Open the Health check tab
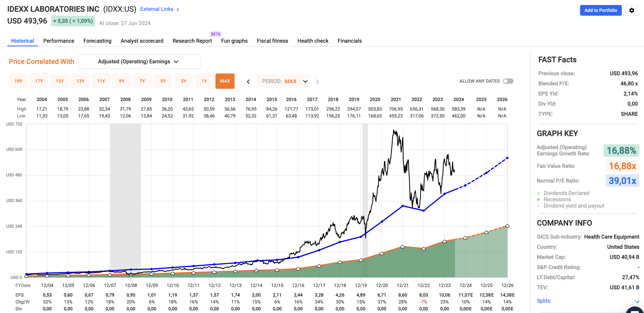 [313, 41]
